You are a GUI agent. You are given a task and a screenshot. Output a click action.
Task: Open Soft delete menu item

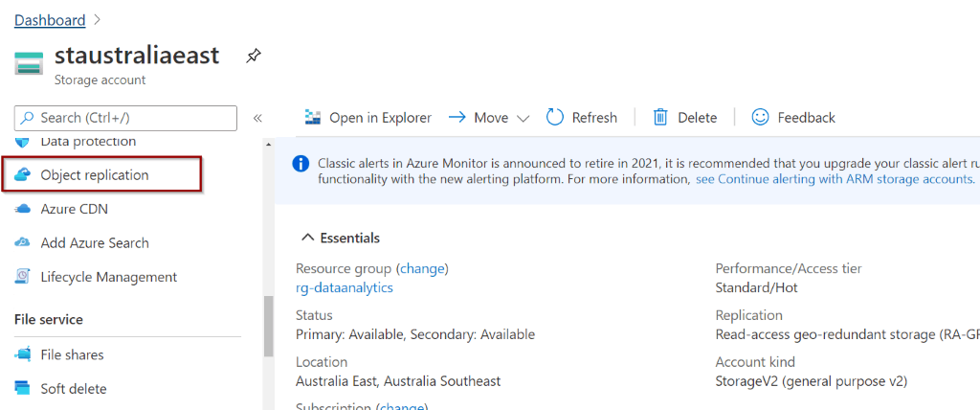[74, 389]
